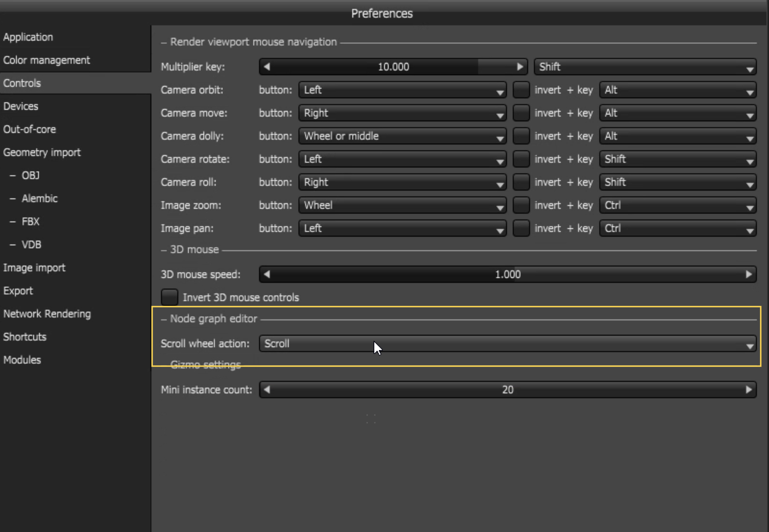Enable Invert 3D mouse controls checkbox
The width and height of the screenshot is (769, 532).
[x=169, y=297]
